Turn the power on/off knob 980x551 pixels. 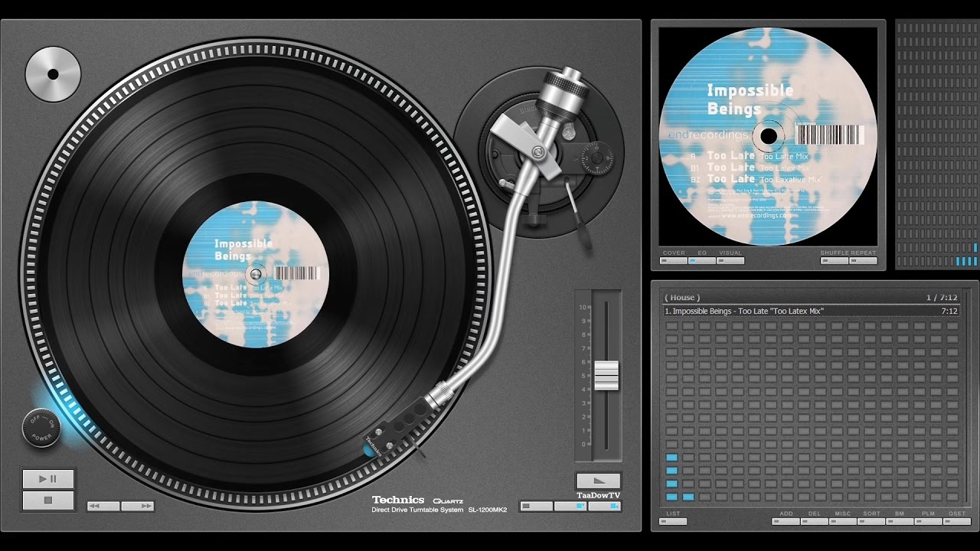41,429
